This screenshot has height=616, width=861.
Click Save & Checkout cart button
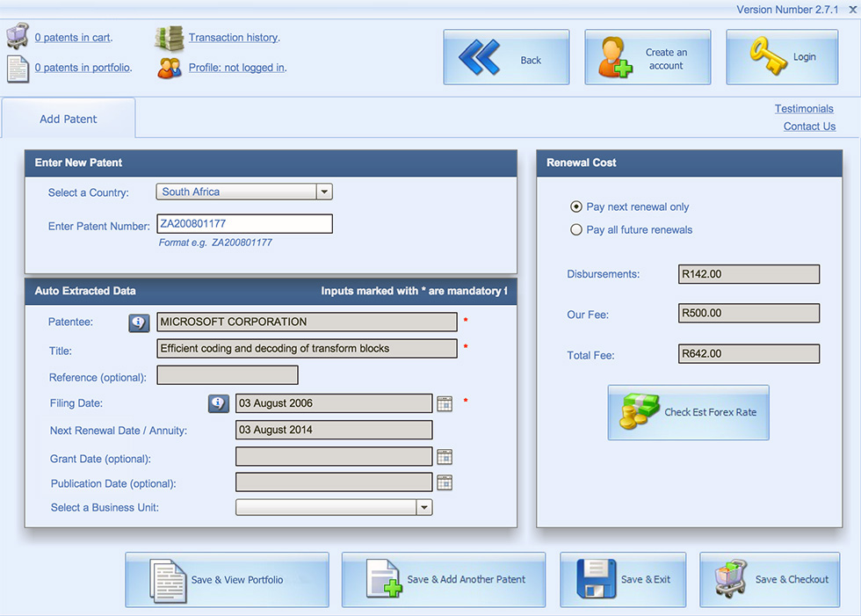tap(770, 580)
